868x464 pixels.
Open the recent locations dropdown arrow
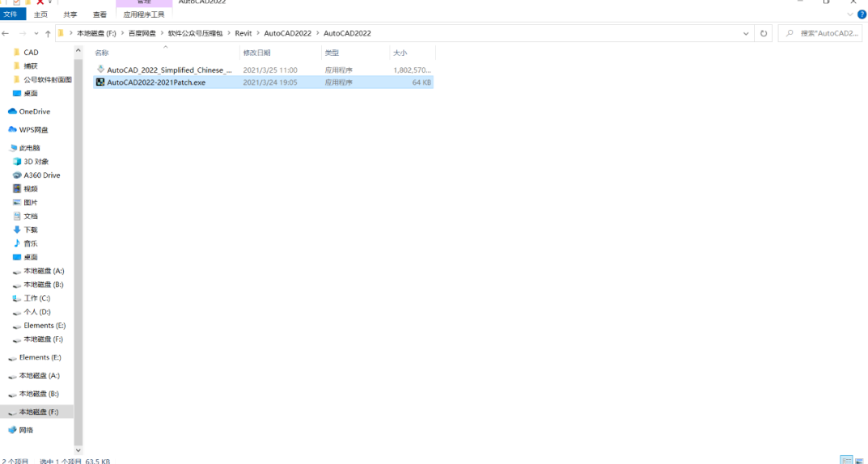click(x=36, y=34)
